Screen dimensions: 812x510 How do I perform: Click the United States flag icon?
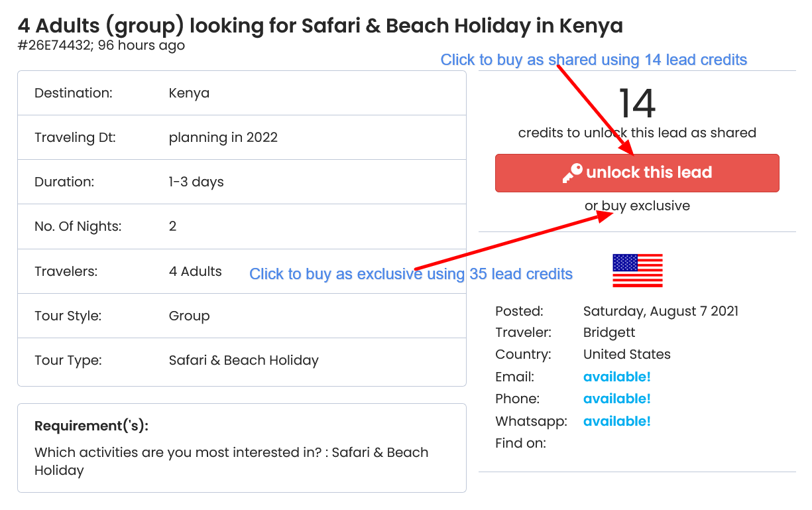click(x=637, y=271)
